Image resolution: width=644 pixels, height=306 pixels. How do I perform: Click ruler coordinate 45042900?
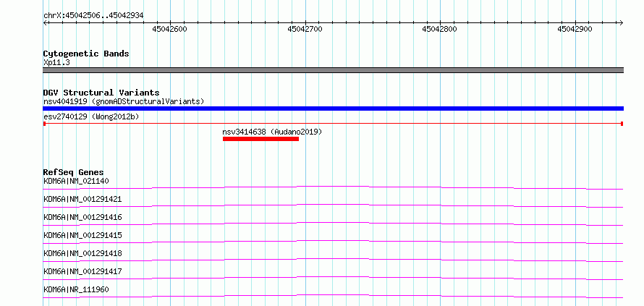click(575, 29)
